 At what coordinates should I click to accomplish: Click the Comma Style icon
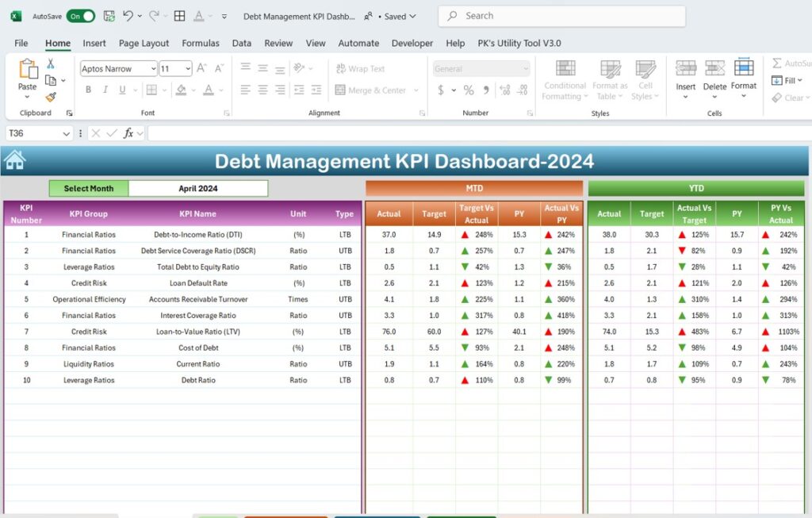click(x=486, y=90)
